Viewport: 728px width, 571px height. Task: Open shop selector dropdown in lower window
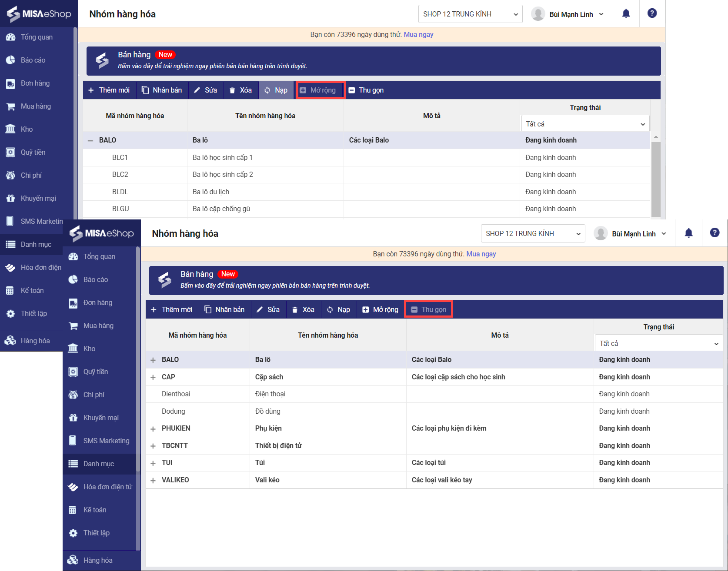[533, 233]
